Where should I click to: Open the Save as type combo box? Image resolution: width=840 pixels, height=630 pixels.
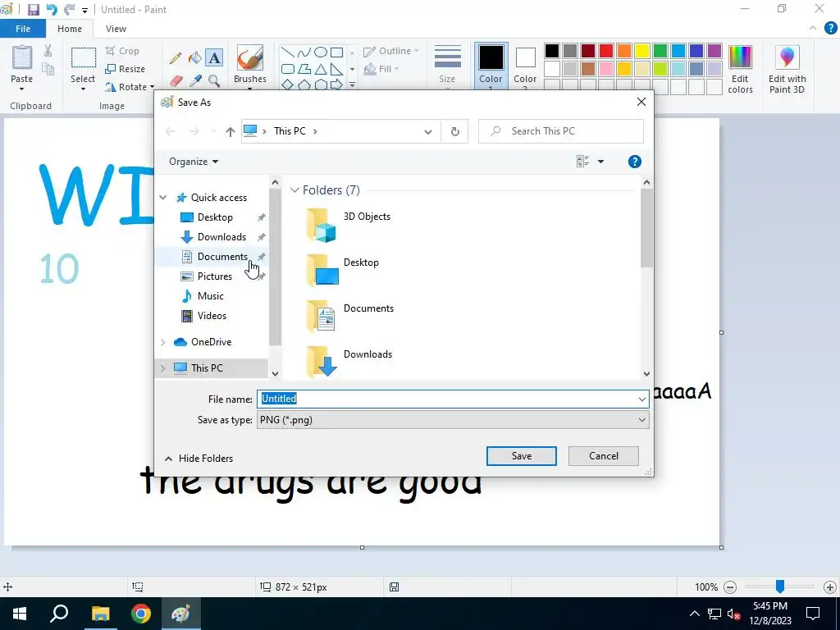453,420
